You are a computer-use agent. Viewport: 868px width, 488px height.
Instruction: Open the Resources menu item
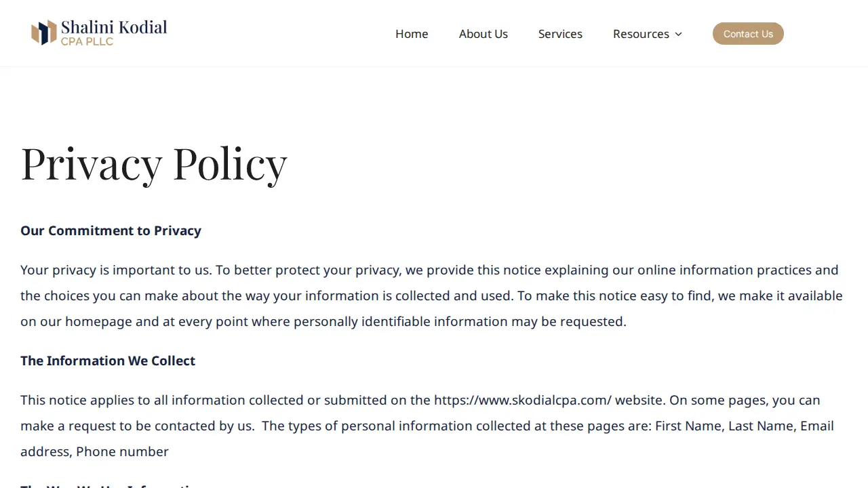pos(641,34)
